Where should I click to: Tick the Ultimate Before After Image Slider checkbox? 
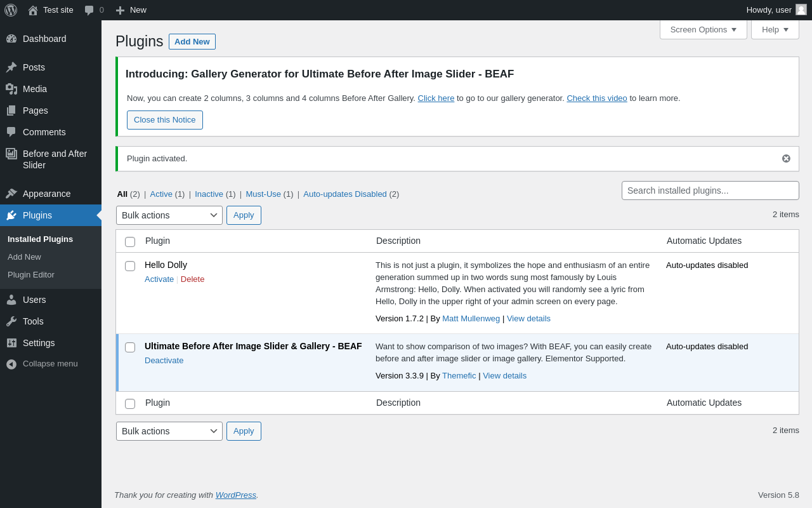pyautogui.click(x=130, y=347)
